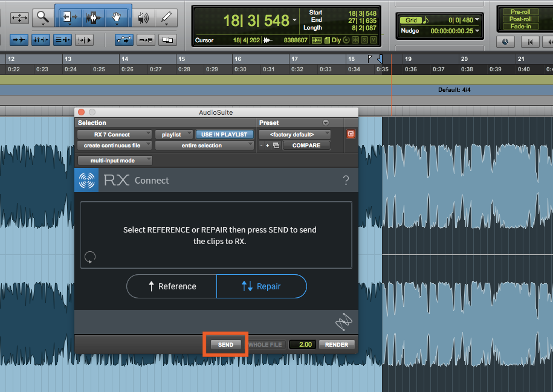Click 'Default: 4/4' meter text
This screenshot has height=392, width=553.
tap(454, 90)
